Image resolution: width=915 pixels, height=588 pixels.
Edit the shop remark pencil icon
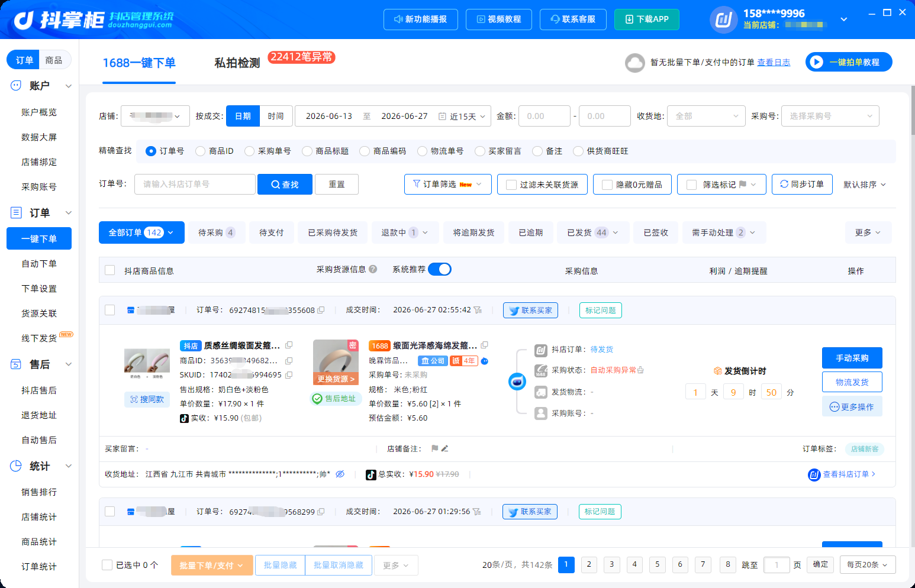(x=444, y=448)
